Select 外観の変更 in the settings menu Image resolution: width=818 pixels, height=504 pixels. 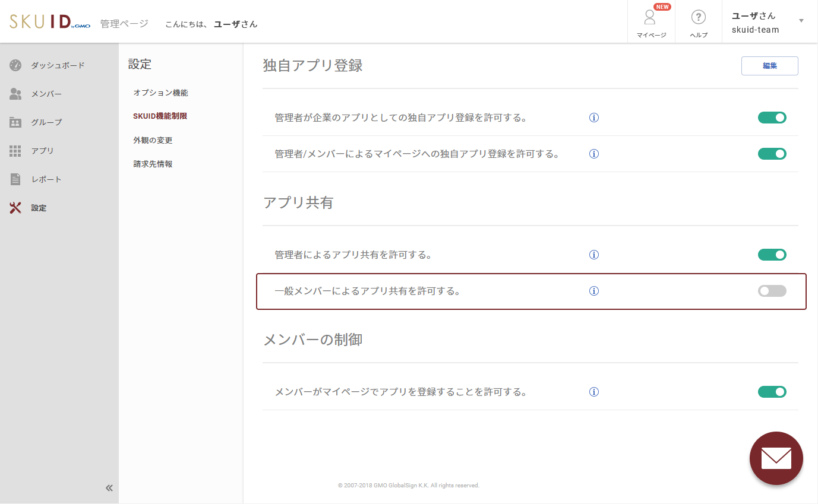coord(153,140)
